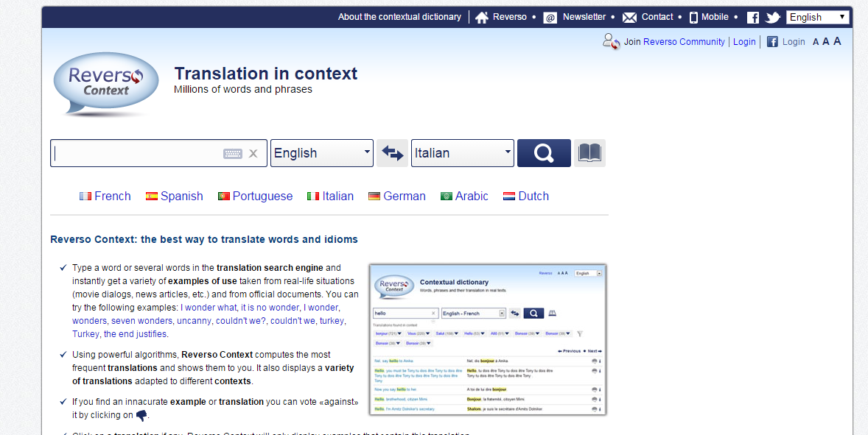Image resolution: width=868 pixels, height=435 pixels.
Task: Click into the translation search field
Action: click(136, 154)
